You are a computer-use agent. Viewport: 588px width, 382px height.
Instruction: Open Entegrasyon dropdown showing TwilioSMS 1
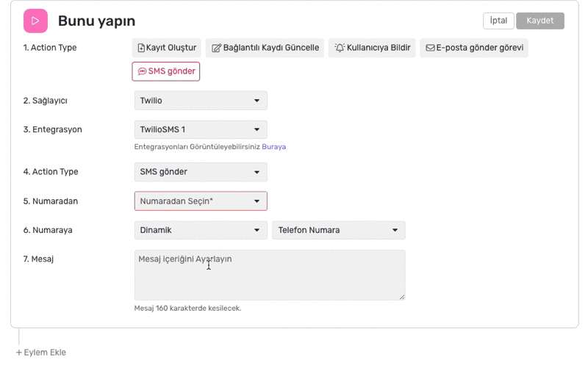(x=201, y=130)
